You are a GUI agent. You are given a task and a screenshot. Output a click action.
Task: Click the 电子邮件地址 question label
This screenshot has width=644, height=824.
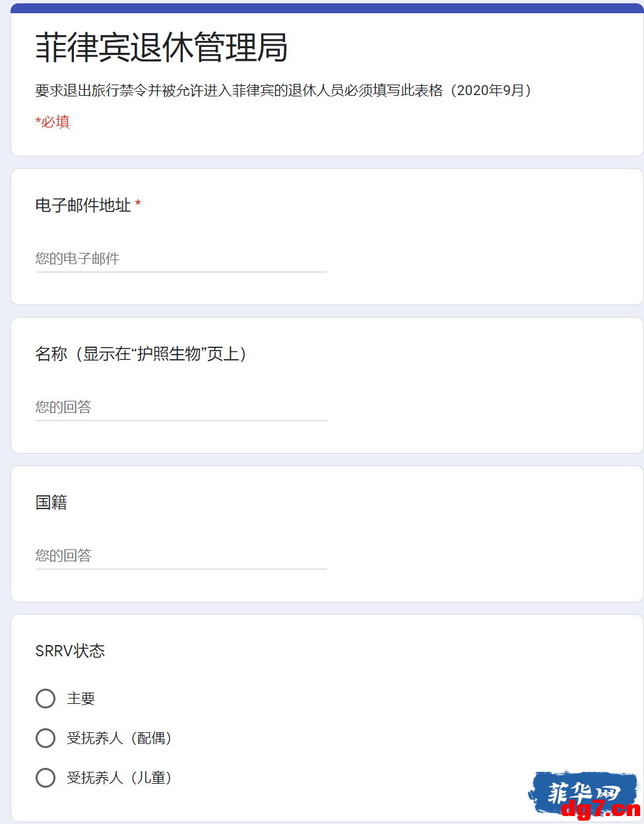(83, 205)
